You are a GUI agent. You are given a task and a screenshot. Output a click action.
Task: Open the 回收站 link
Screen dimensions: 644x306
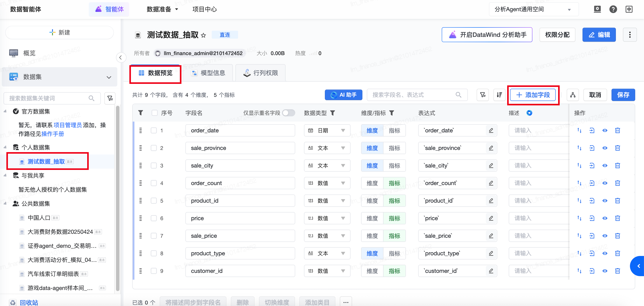[x=29, y=302]
